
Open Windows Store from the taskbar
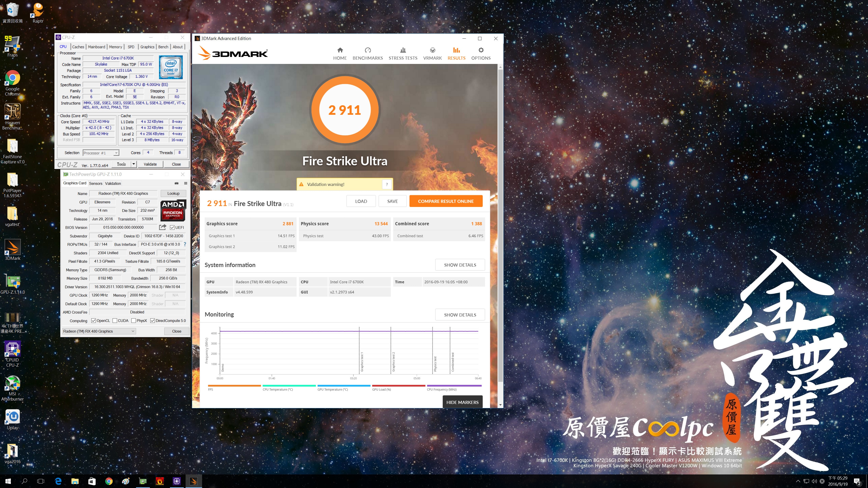[x=92, y=481]
